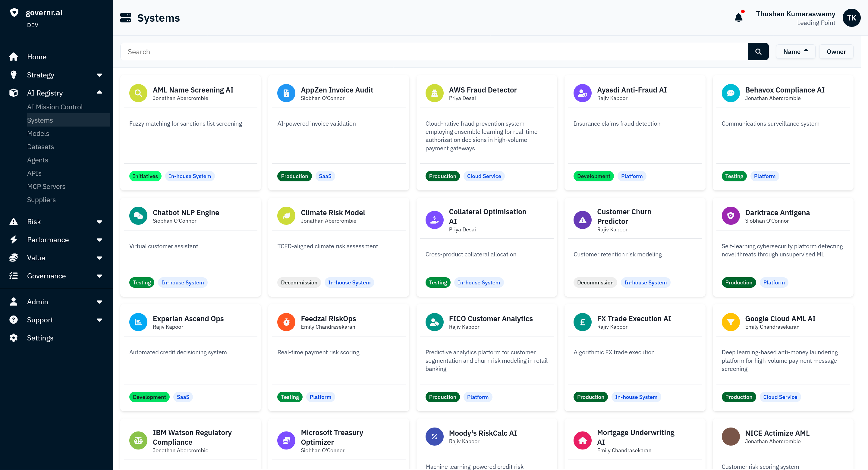Click the TK profile avatar
The height and width of the screenshot is (470, 868).
click(x=851, y=18)
